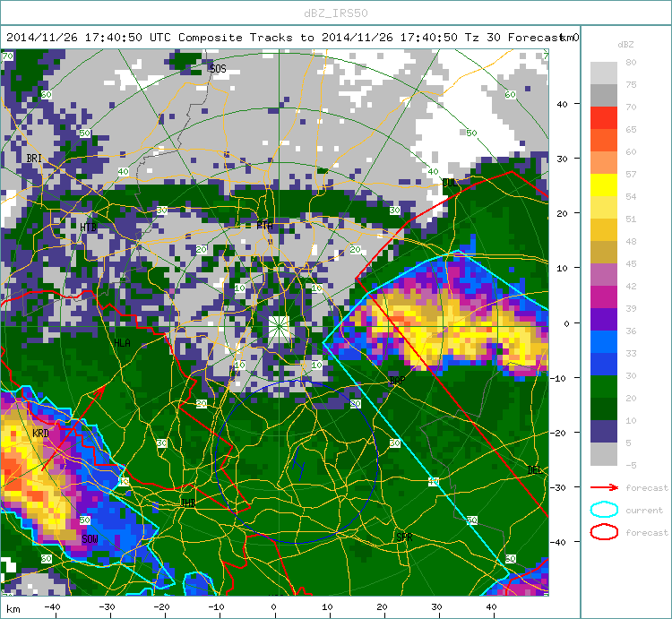Viewport: 672px width, 619px height.
Task: Click the DEL station label
Action: point(534,470)
